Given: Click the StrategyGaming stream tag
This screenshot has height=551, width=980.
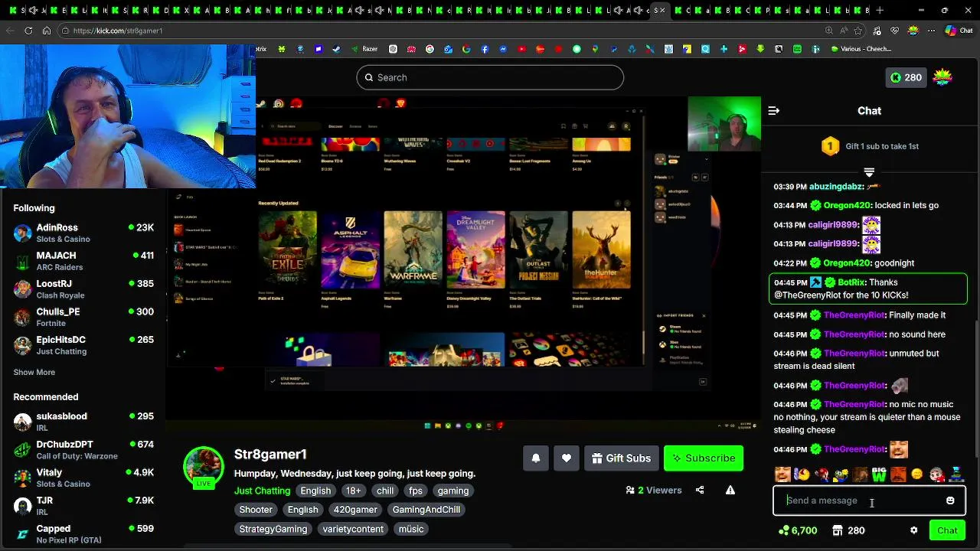Looking at the screenshot, I should [x=273, y=529].
